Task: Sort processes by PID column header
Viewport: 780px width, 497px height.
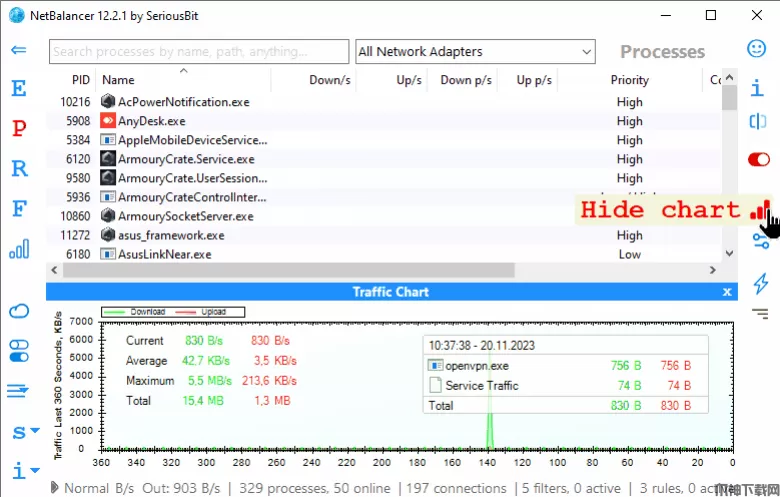Action: point(80,80)
